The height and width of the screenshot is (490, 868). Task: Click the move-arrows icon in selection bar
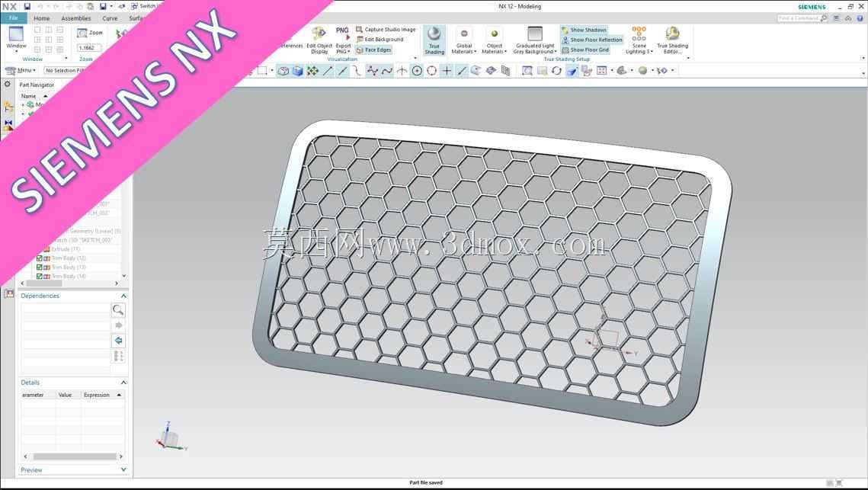point(312,71)
